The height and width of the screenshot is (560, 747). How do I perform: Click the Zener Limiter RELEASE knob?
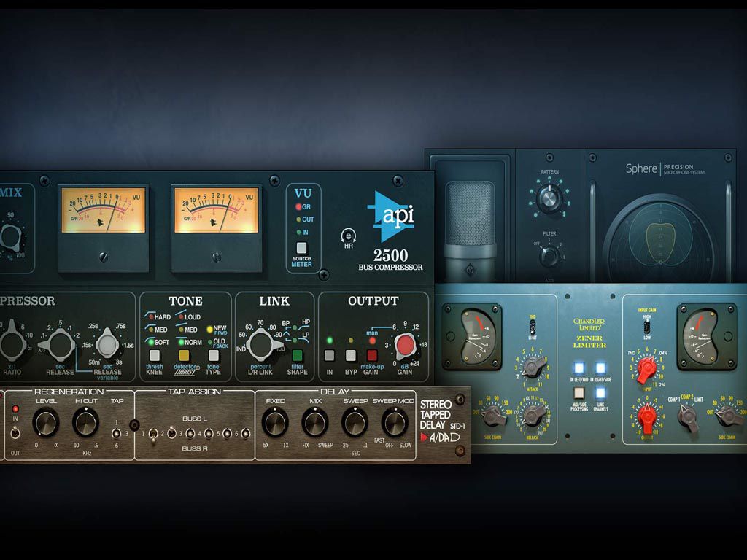coord(533,414)
